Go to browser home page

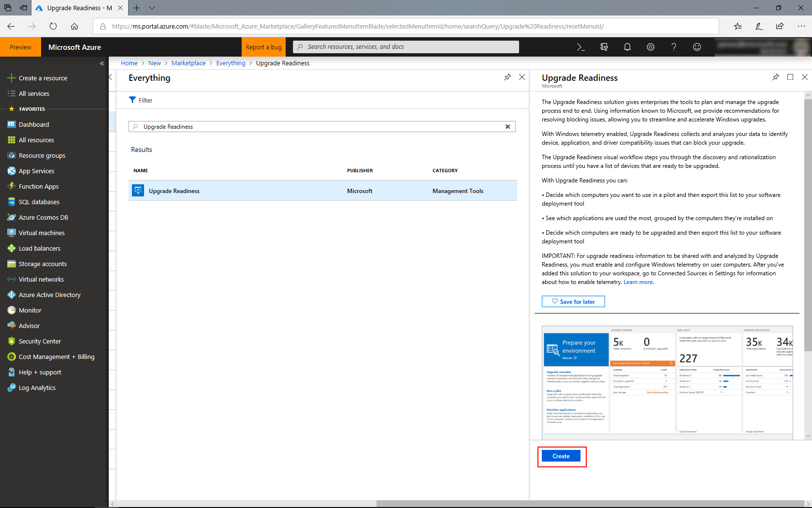(74, 26)
